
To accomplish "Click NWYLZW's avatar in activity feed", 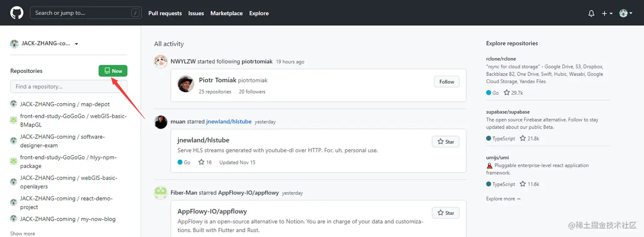I will 161,62.
